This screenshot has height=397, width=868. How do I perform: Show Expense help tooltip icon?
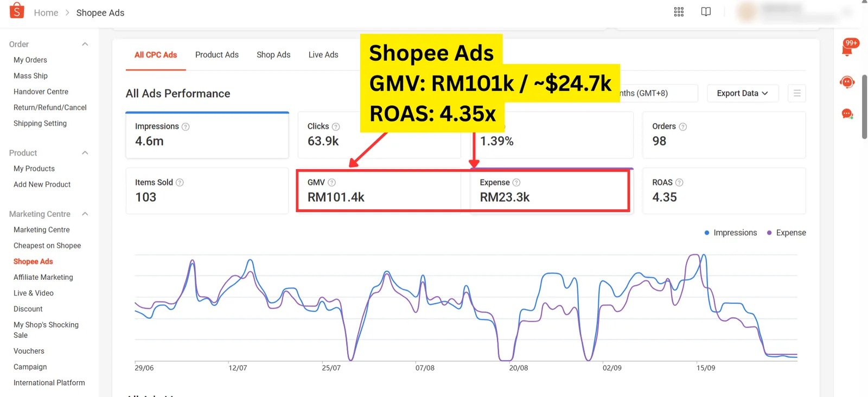(x=516, y=183)
